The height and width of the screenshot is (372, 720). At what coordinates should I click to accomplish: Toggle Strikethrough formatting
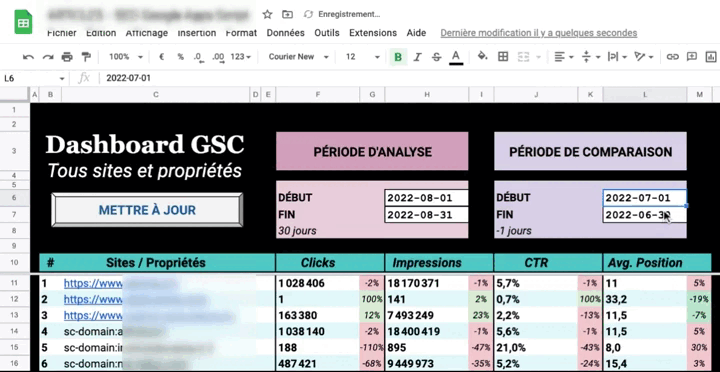436,57
